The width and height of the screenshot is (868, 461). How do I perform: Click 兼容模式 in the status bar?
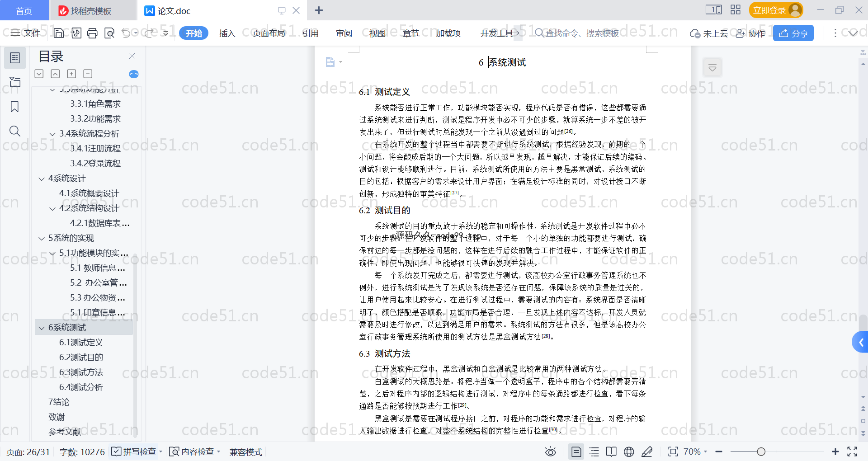[x=245, y=452]
